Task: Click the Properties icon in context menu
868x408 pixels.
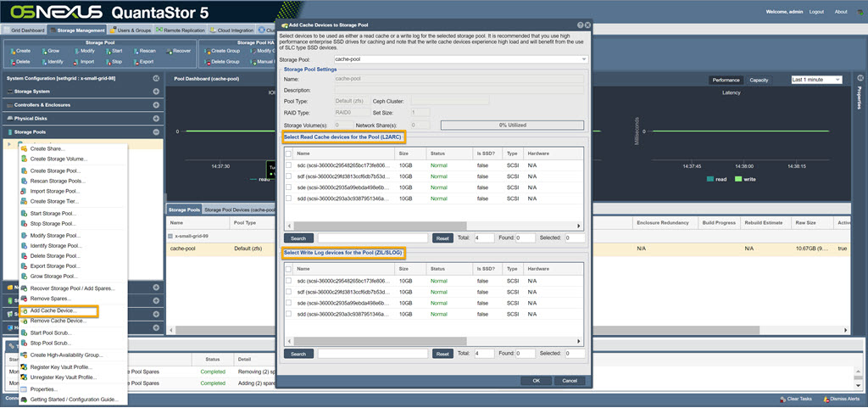Action: pos(24,389)
